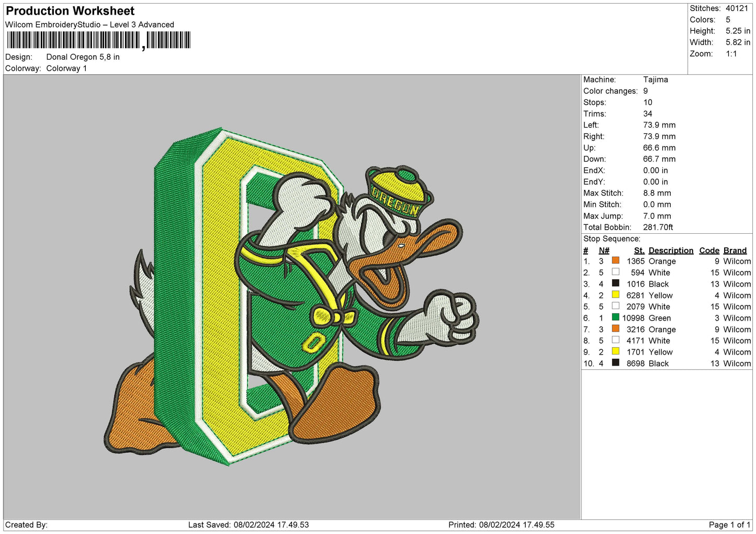Click the Trims value '34'
Image resolution: width=756 pixels, height=534 pixels.
pos(648,114)
